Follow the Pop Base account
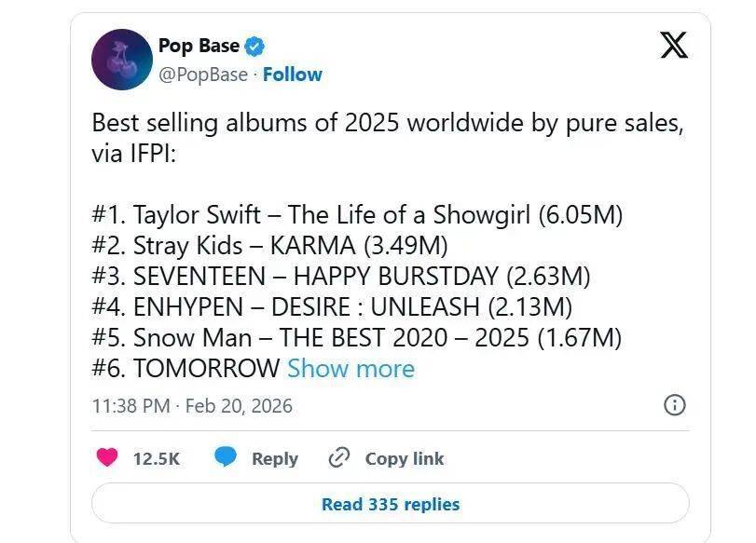 (x=293, y=75)
